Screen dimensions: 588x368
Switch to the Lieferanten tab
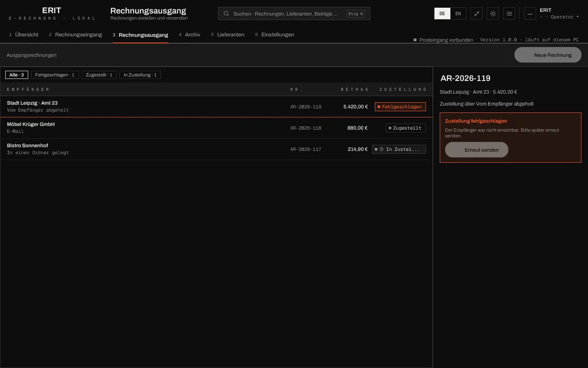227,35
